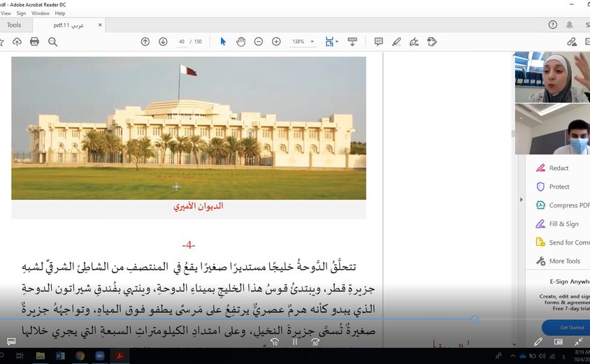Image resolution: width=590 pixels, height=364 pixels.
Task: Open Word from the taskbar
Action: [x=60, y=356]
